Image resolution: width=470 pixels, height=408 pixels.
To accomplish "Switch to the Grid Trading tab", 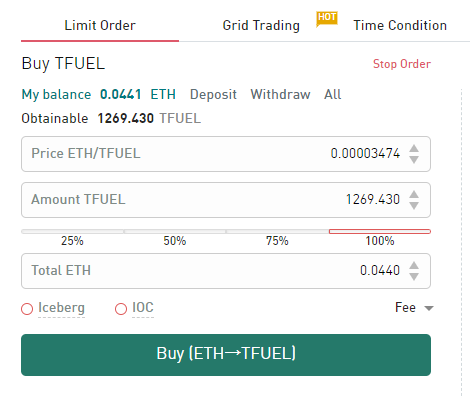I will (x=261, y=25).
